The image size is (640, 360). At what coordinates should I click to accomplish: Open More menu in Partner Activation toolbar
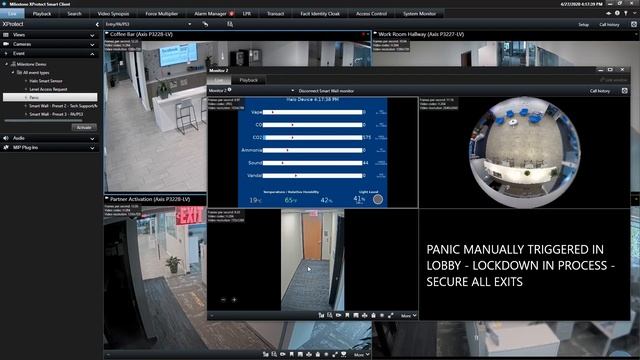pyautogui.click(x=361, y=355)
